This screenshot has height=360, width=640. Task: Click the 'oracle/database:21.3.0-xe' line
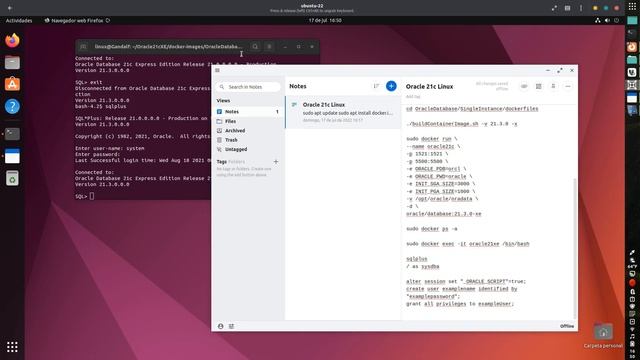(444, 214)
